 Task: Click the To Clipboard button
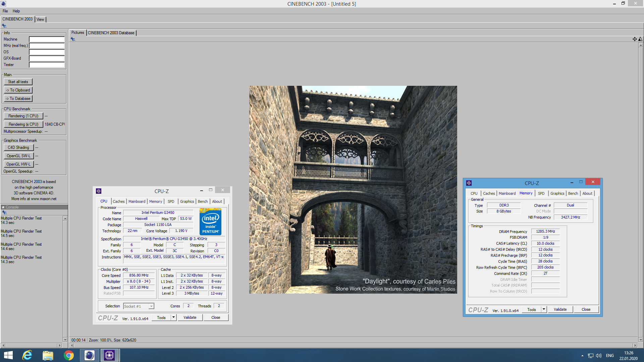click(18, 90)
